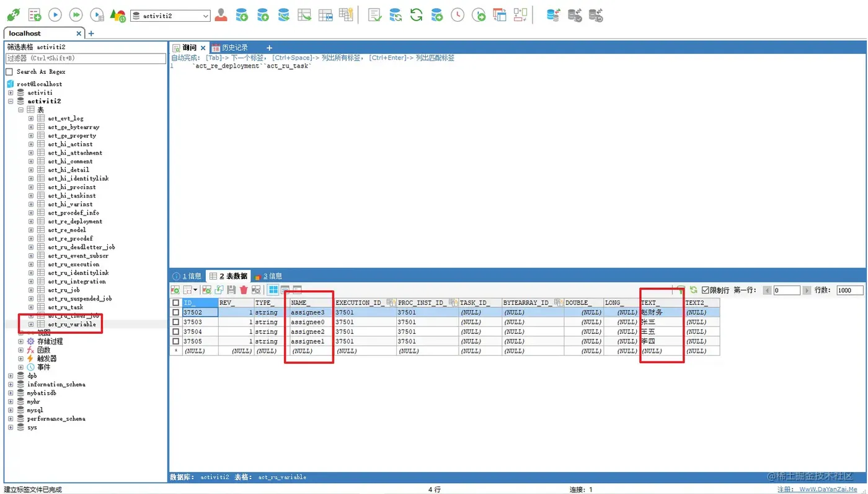Uncheck the 限制行 limit rows checkbox
This screenshot has height=494, width=868.
tap(705, 290)
